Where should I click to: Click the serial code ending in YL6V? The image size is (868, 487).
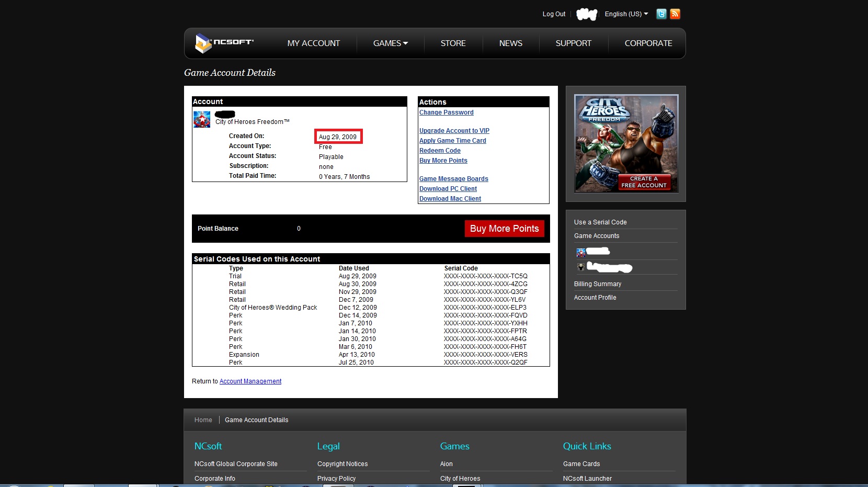click(485, 300)
